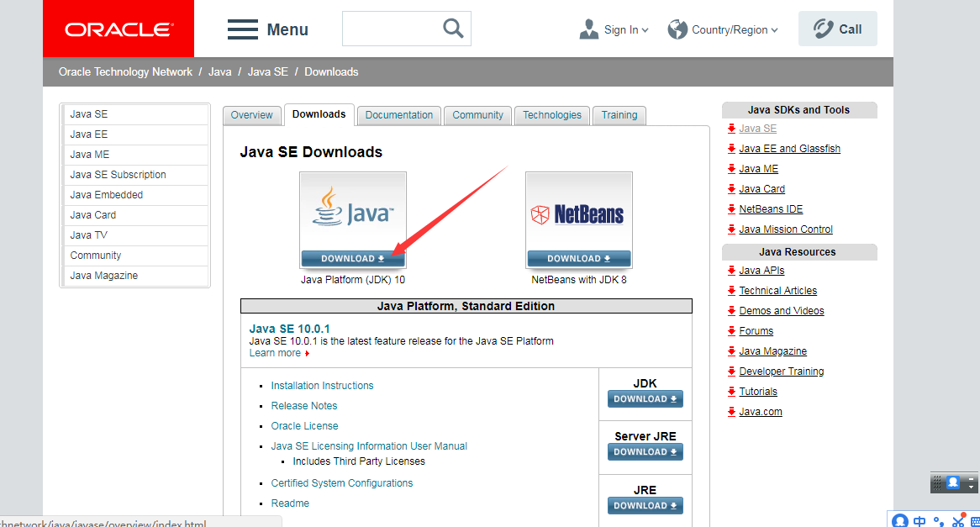The image size is (980, 527).
Task: Open Java Card sidebar item
Action: (135, 215)
